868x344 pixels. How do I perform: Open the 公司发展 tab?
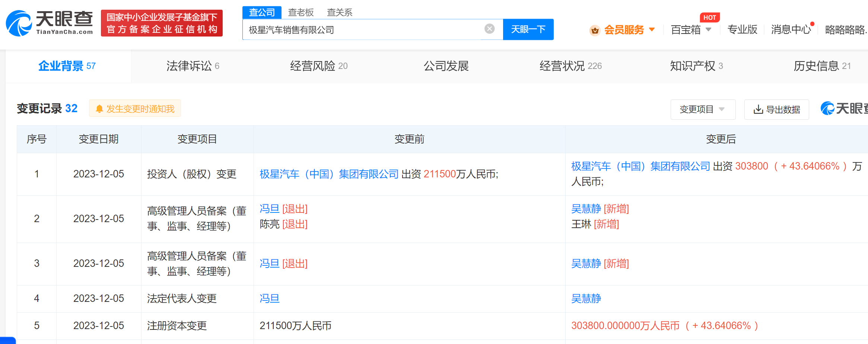click(446, 66)
